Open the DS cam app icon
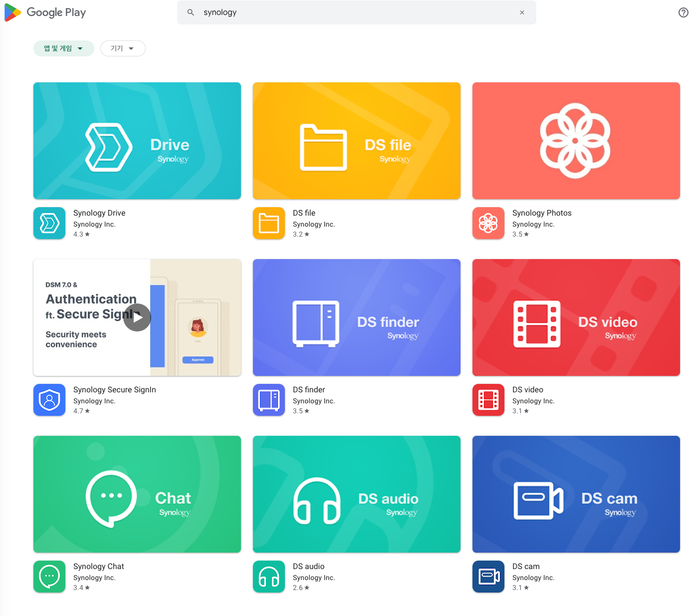This screenshot has height=616, width=698. pos(488,577)
